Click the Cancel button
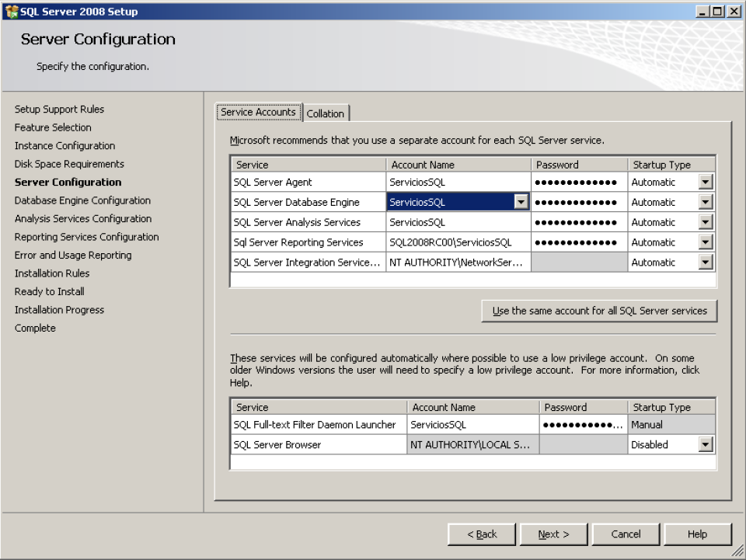 626,534
